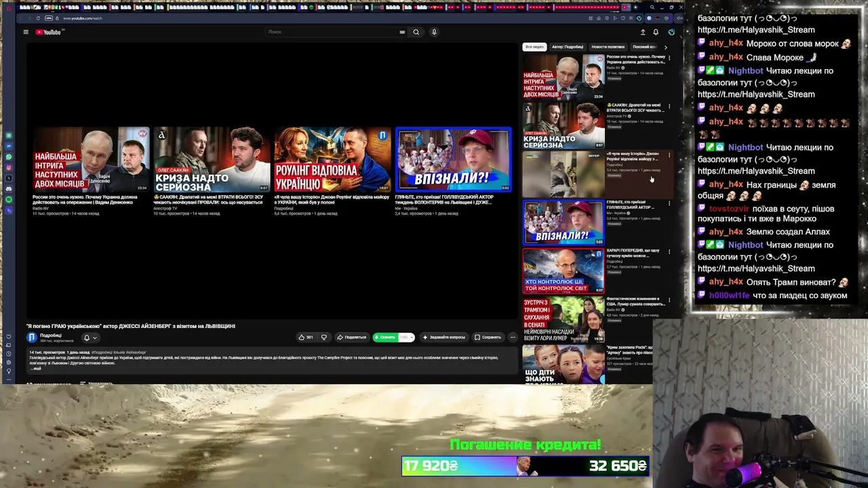The width and height of the screenshot is (868, 488).
Task: Open the account avatar menu
Action: pos(671,32)
